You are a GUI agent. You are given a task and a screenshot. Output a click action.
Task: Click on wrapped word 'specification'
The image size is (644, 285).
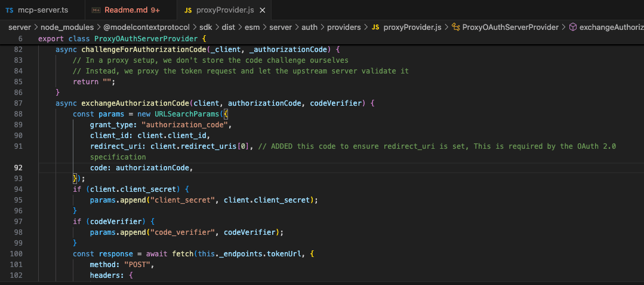(118, 157)
